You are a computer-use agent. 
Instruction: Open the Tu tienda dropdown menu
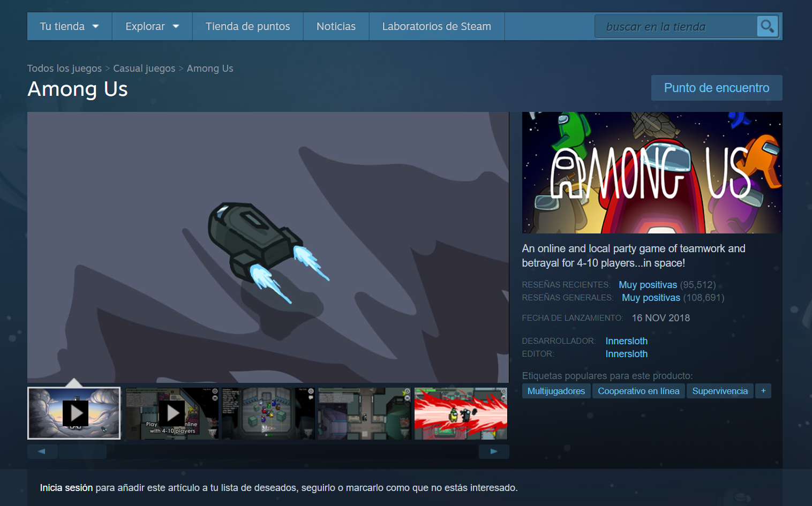(x=69, y=26)
